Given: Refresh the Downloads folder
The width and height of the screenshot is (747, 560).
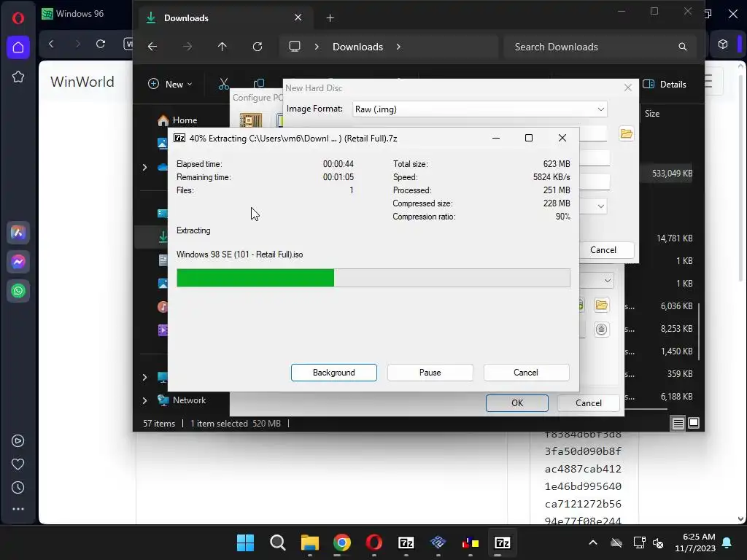Looking at the screenshot, I should [258, 47].
